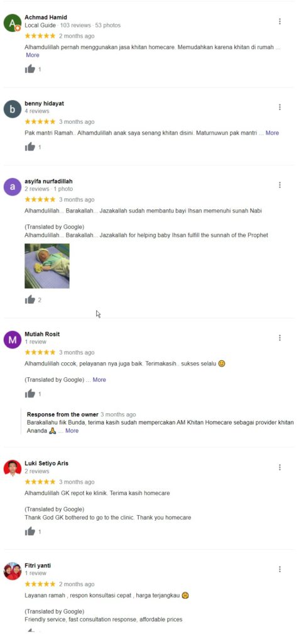Screen dimensions: 299x644
Task: Open the baby photo attached to asyifa's review
Action: pos(47,266)
